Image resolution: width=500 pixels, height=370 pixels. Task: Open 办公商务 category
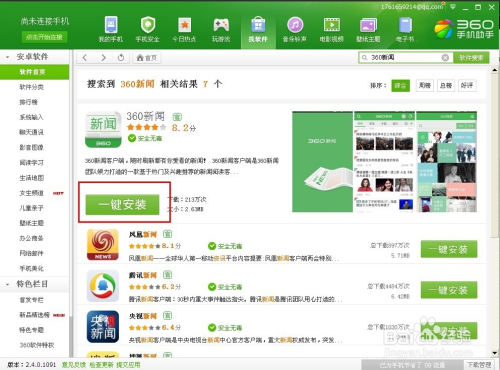tap(32, 238)
